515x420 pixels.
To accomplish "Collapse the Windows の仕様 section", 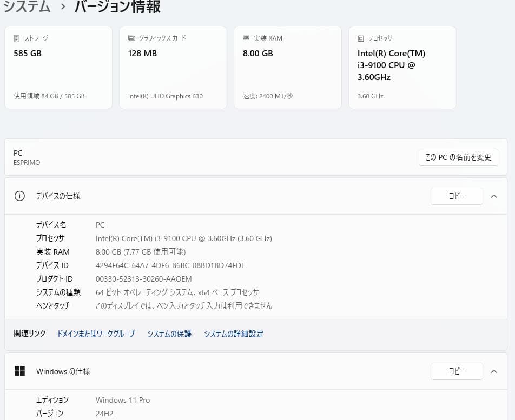I will (x=493, y=371).
